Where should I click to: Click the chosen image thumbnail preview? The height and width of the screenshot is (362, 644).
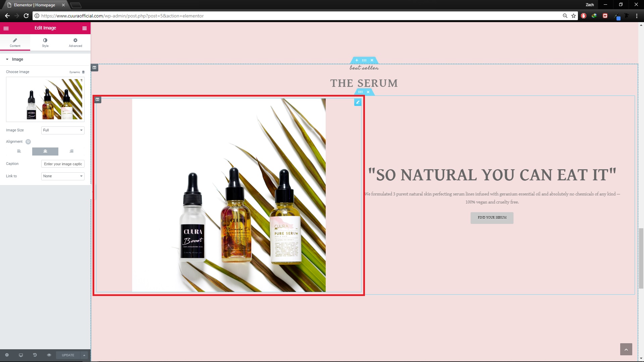tap(45, 99)
